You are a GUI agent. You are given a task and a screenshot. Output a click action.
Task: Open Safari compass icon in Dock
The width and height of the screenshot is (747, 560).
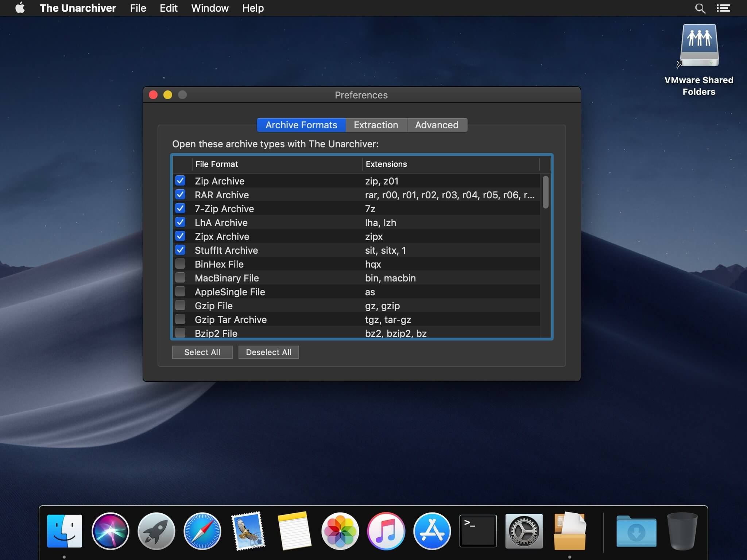pos(202,531)
